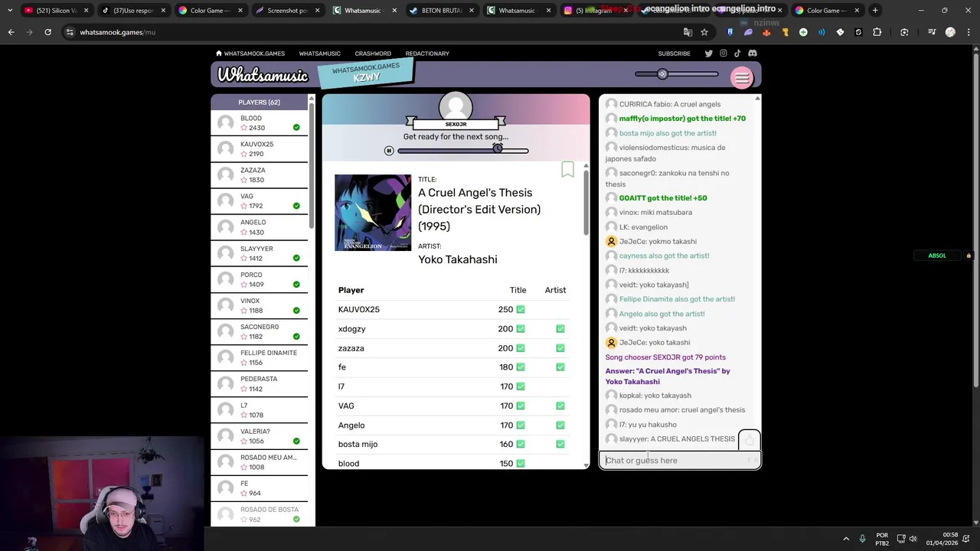
Task: Click the green check next to PORCO
Action: point(296,284)
